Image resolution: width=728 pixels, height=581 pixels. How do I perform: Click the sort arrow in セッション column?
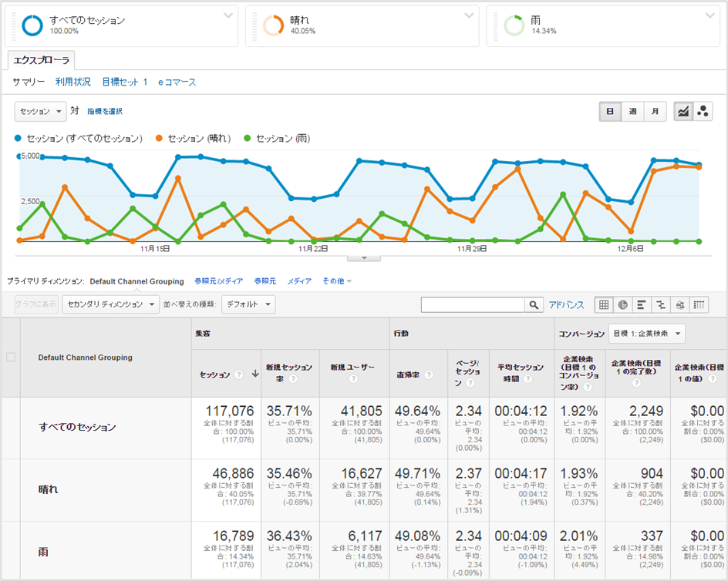[x=255, y=374]
